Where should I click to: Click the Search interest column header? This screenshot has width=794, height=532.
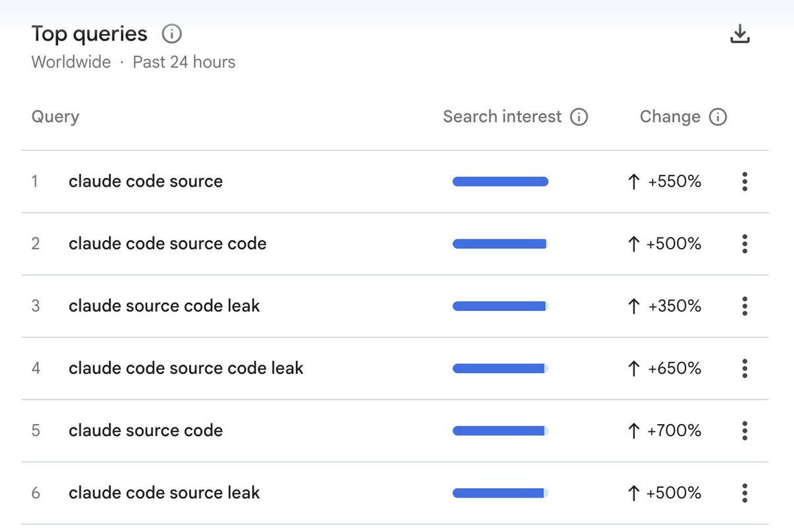[502, 117]
